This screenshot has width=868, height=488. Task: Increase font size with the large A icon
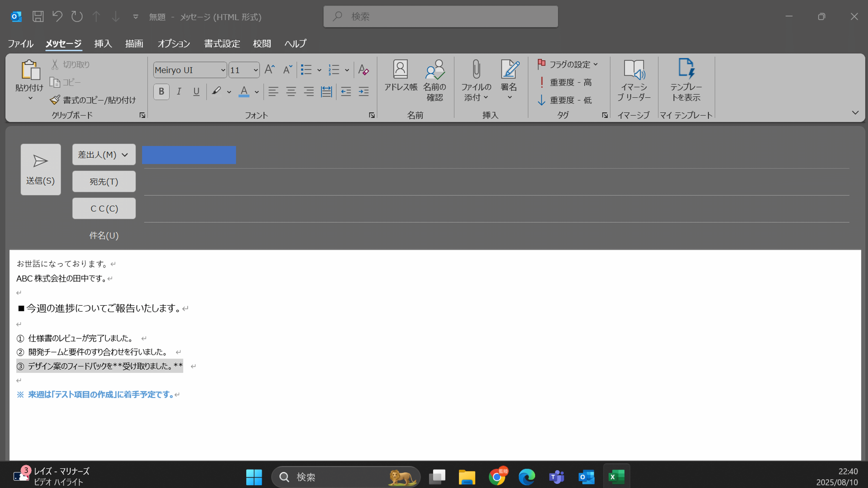tap(270, 70)
